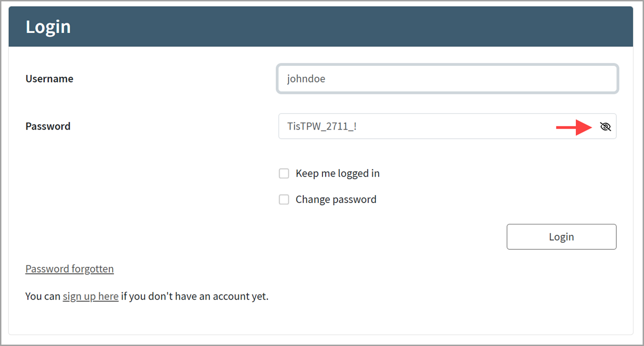644x346 pixels.
Task: Follow the sign up here link
Action: (91, 296)
